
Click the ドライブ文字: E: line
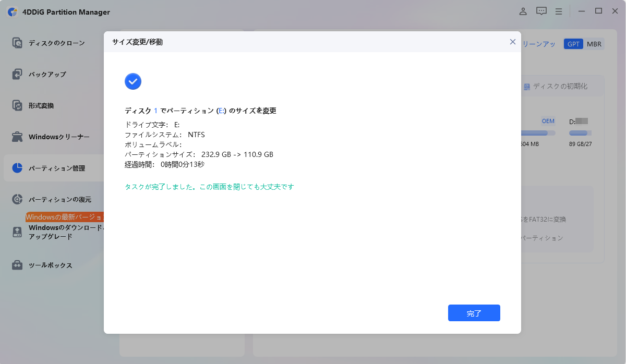click(x=152, y=125)
